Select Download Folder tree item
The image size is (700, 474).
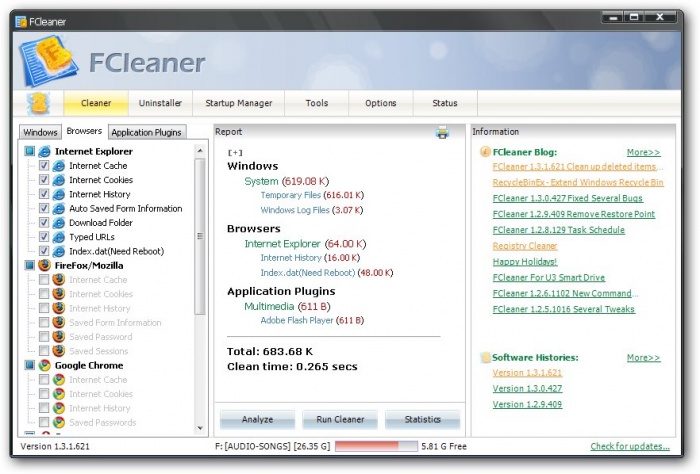[x=101, y=223]
